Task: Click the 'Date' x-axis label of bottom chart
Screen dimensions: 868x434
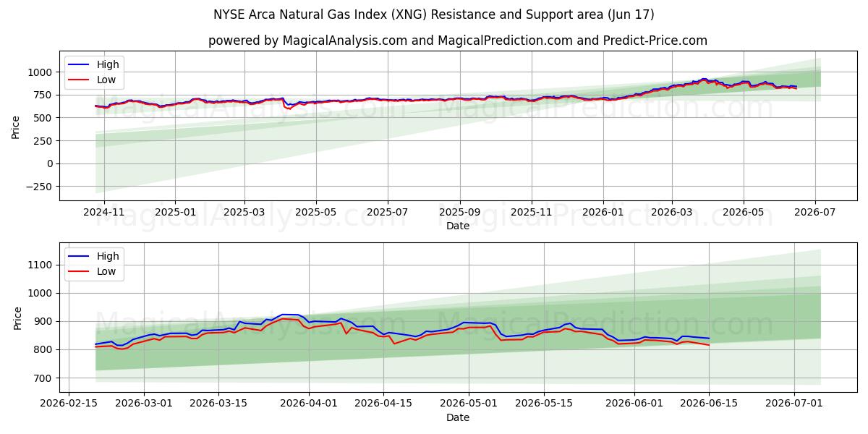Action: pyautogui.click(x=458, y=417)
